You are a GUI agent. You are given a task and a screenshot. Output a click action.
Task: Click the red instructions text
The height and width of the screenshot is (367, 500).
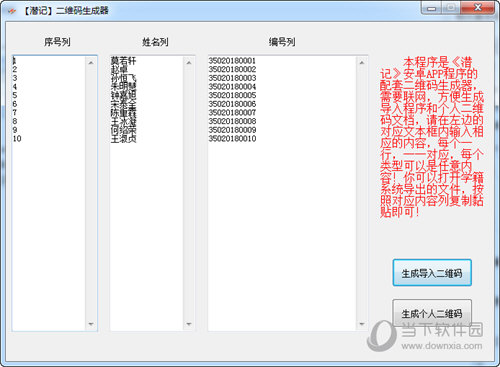(432, 137)
